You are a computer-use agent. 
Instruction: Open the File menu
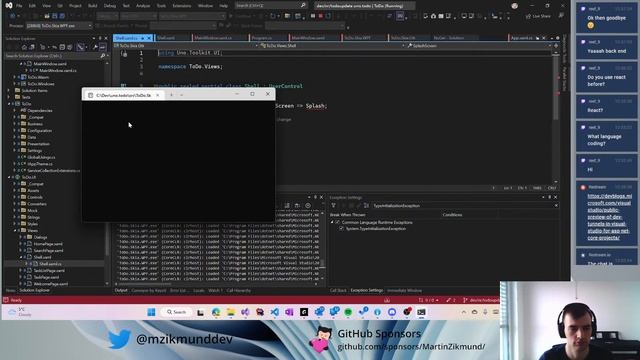click(x=19, y=6)
